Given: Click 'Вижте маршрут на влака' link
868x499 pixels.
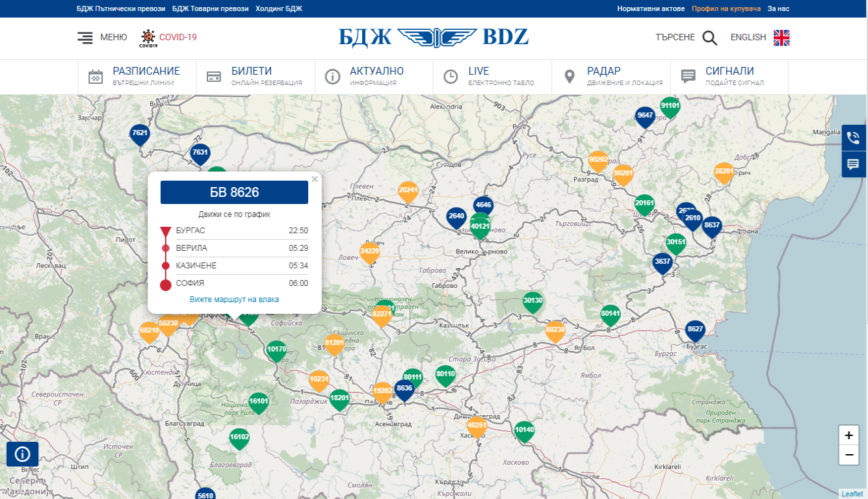Looking at the screenshot, I should point(234,300).
